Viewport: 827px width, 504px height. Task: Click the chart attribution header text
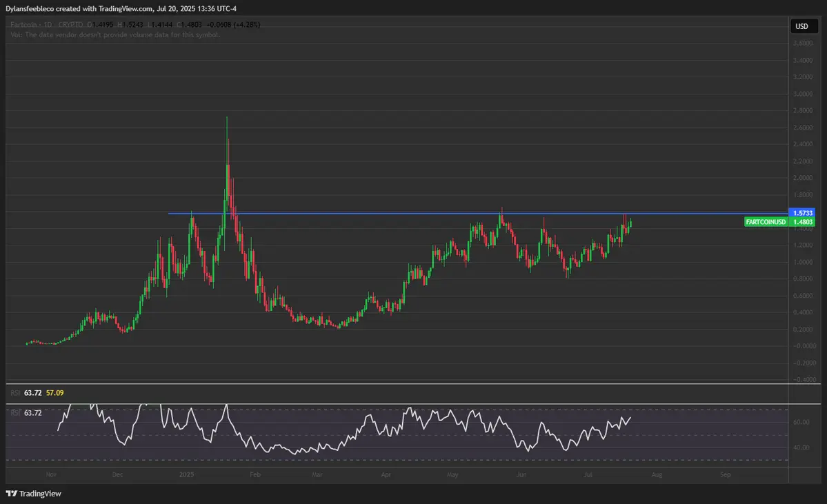click(x=121, y=9)
